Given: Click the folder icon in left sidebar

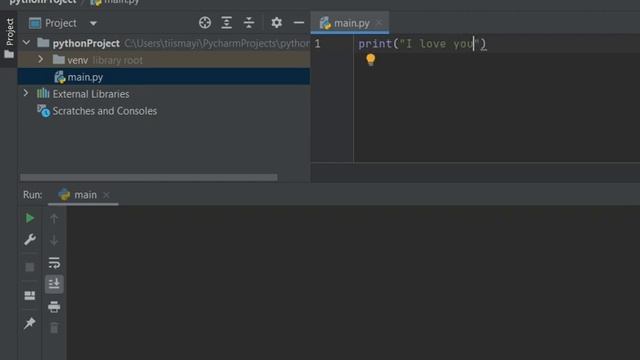Looking at the screenshot, I should pyautogui.click(x=9, y=54).
